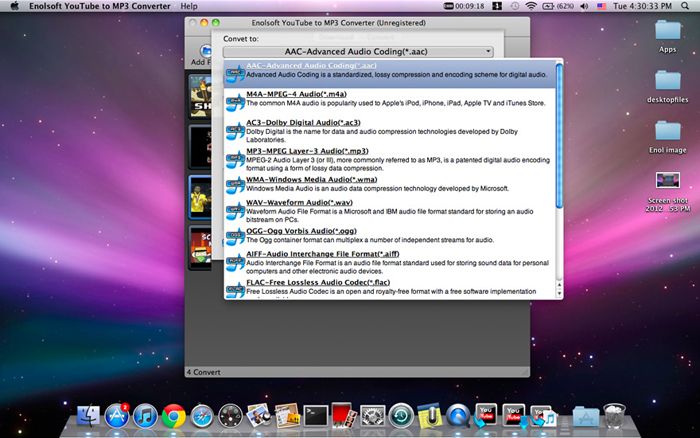Launch Google Chrome from the dock
700x438 pixels.
coord(173,416)
